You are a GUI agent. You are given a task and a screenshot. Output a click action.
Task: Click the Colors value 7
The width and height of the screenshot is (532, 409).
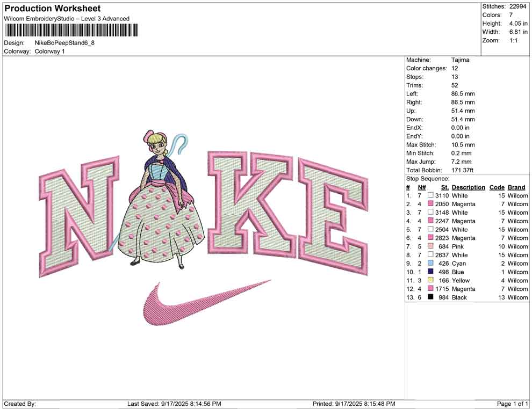(x=511, y=15)
